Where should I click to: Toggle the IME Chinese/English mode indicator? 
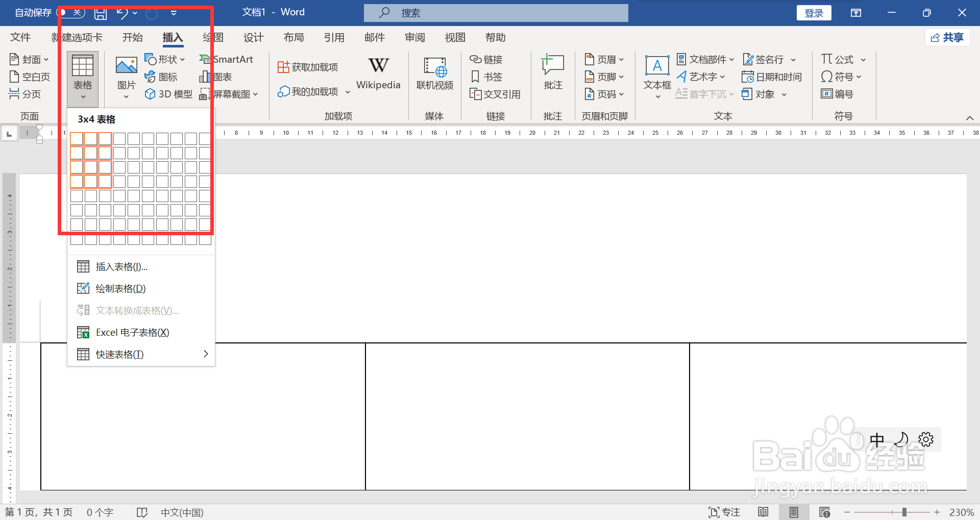pos(877,439)
